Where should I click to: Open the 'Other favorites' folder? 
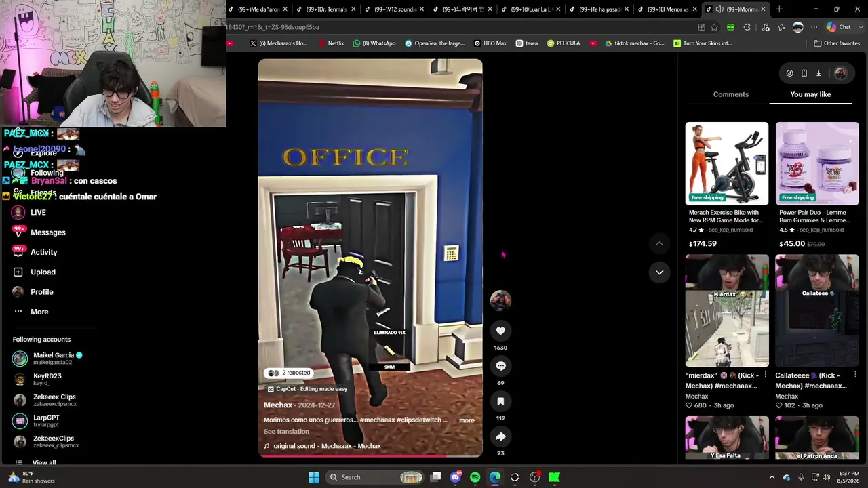[x=837, y=43]
